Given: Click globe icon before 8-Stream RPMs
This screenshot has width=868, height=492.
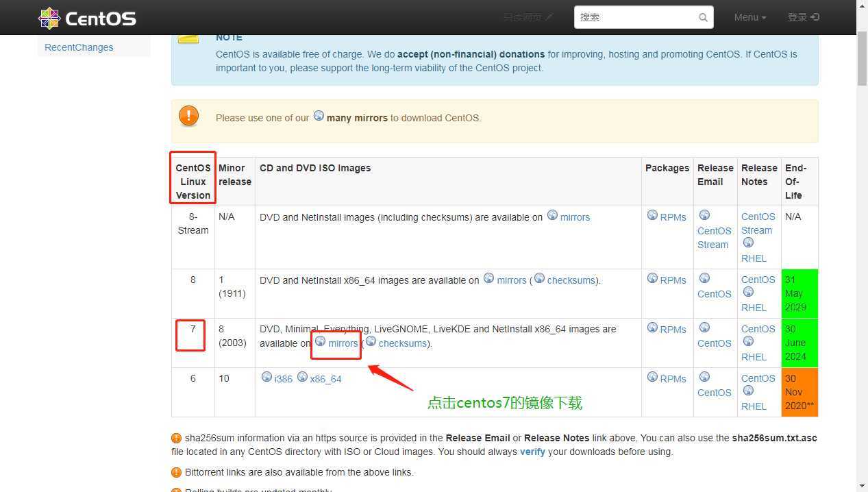Looking at the screenshot, I should [x=652, y=215].
